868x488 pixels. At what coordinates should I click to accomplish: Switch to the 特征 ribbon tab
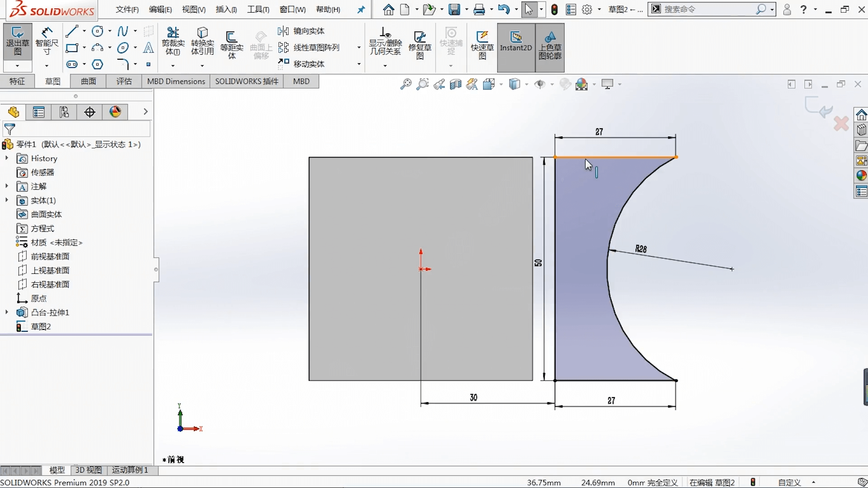[x=17, y=81]
